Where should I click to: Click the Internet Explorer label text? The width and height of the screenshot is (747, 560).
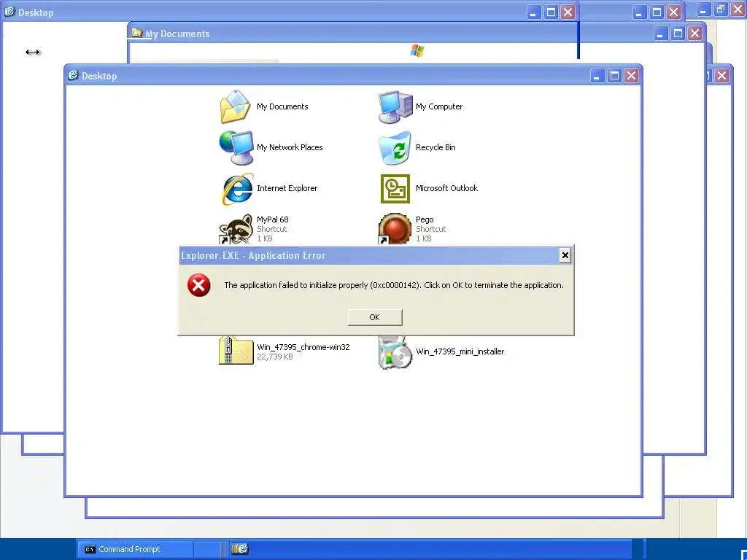point(287,189)
